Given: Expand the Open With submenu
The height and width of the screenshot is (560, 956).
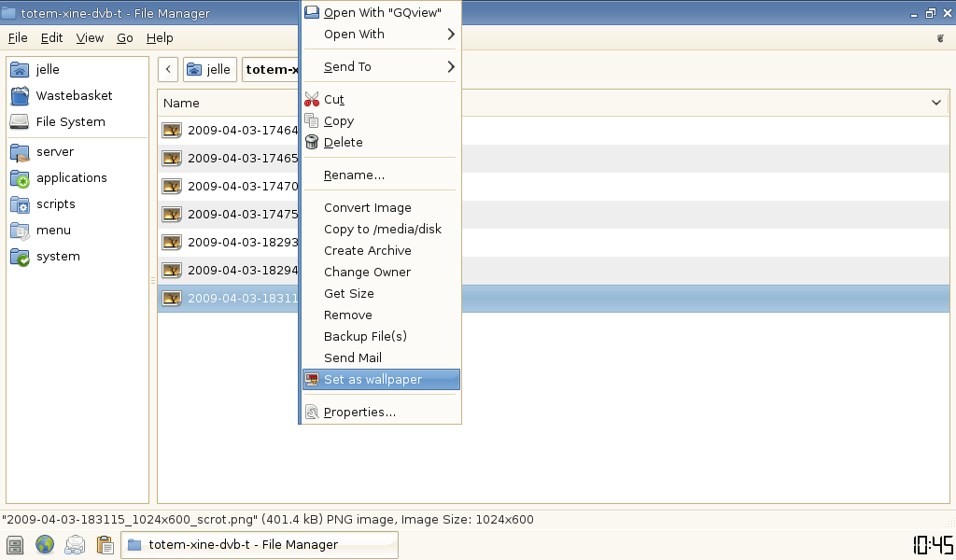Looking at the screenshot, I should tap(451, 35).
